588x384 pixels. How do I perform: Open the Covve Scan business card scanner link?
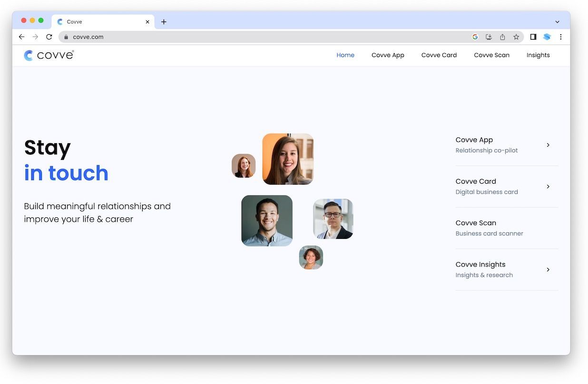[x=489, y=228]
